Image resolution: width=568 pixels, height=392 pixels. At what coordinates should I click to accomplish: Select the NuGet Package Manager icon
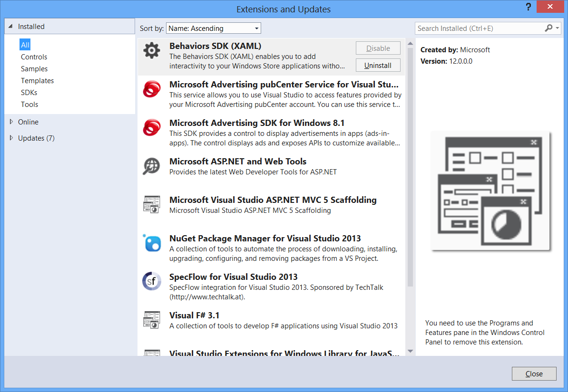point(152,243)
